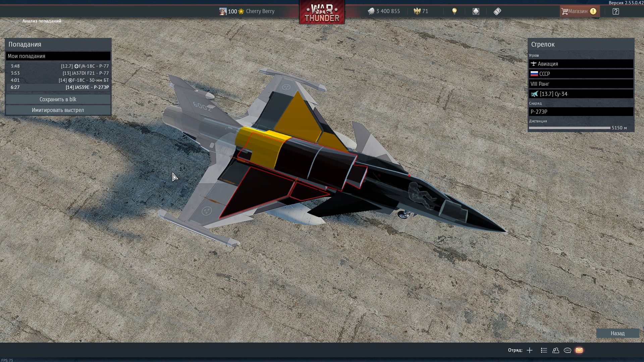The image size is (644, 362).
Task: Open the Авиация threat type dropdown
Action: click(581, 64)
